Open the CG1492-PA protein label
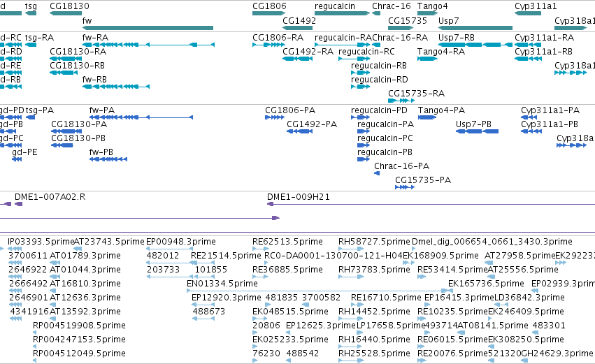The height and width of the screenshot is (364, 595). click(x=312, y=124)
